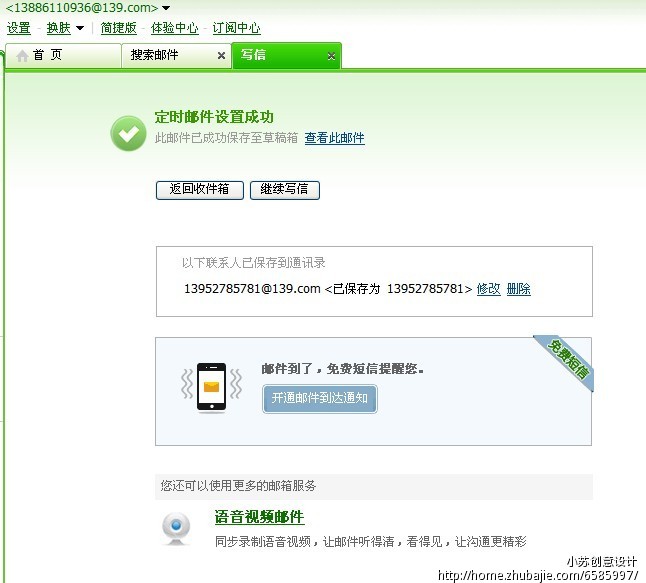
Task: Open the 设置 settings menu
Action: [x=19, y=28]
